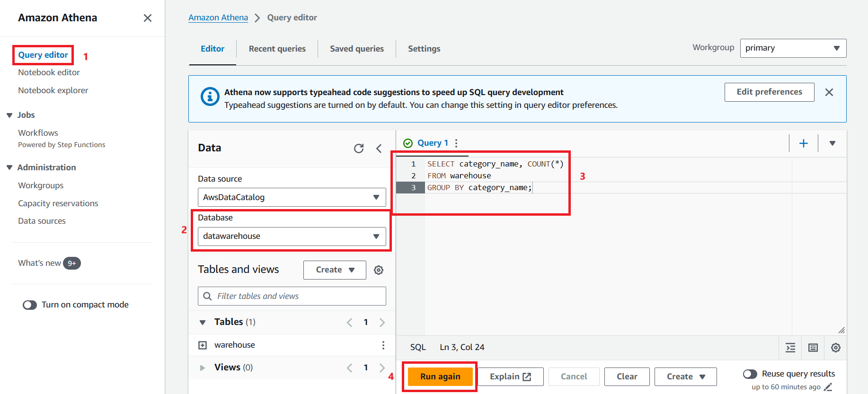Collapse the Administration section in sidebar
The image size is (868, 394).
click(9, 167)
